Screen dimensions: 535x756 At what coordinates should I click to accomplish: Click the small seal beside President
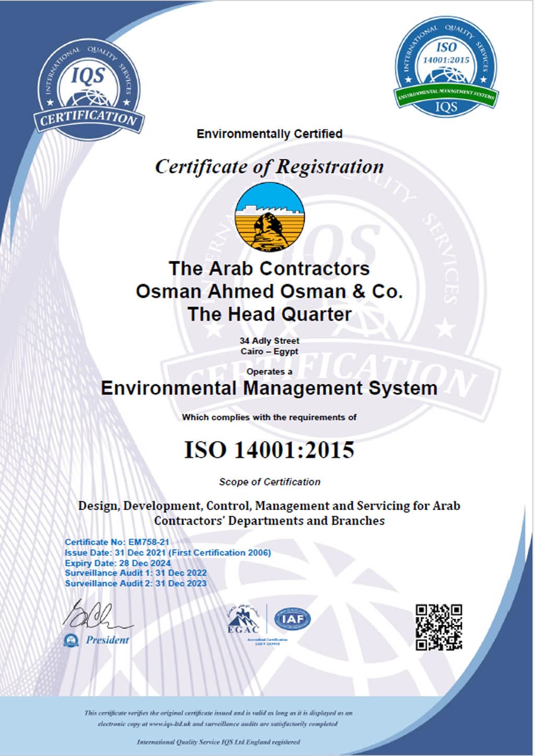tap(71, 639)
